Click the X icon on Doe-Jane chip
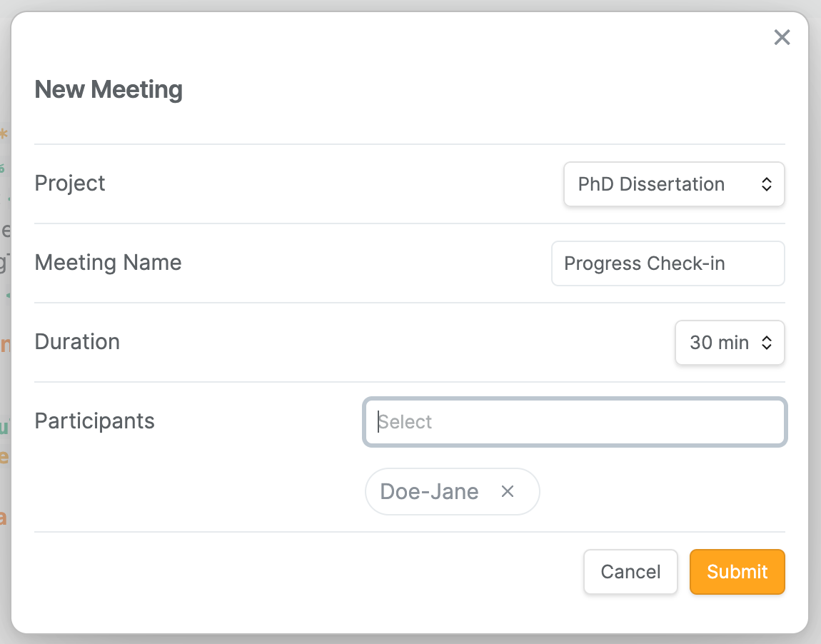This screenshot has width=821, height=644. pos(507,491)
